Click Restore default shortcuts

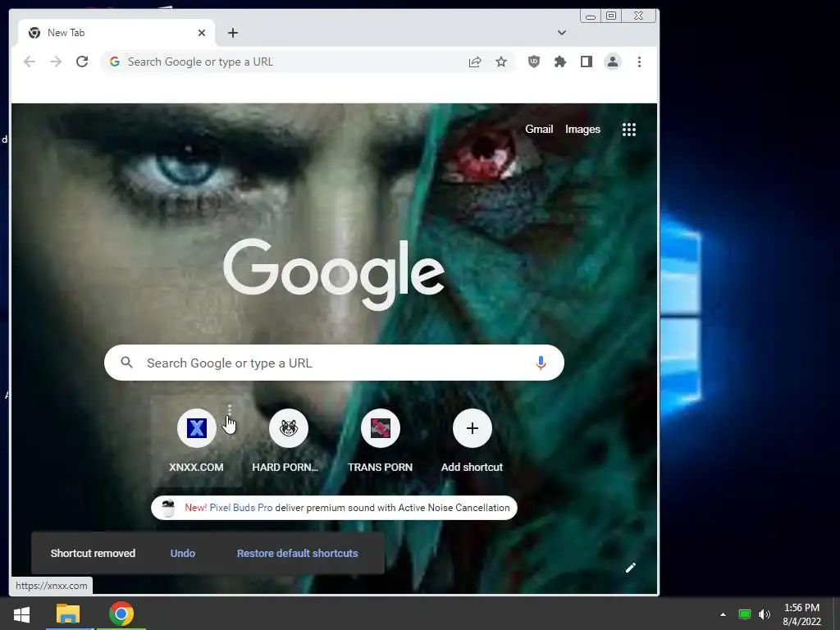tap(297, 554)
